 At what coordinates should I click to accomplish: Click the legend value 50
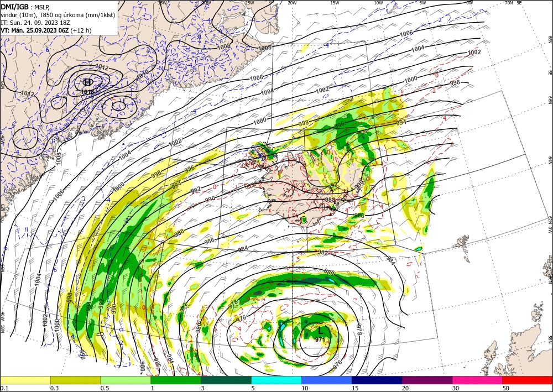pos(506,388)
